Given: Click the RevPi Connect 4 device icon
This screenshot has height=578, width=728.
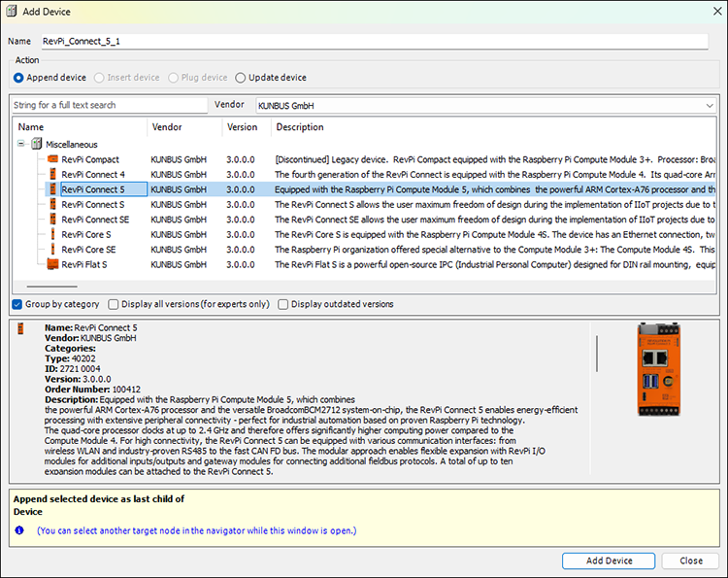Looking at the screenshot, I should pos(53,174).
